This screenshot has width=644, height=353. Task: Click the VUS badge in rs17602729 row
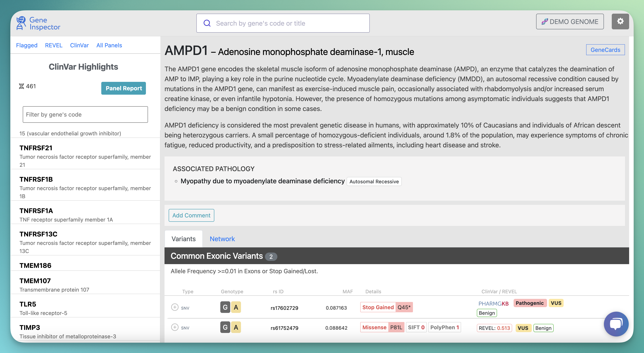[556, 303]
